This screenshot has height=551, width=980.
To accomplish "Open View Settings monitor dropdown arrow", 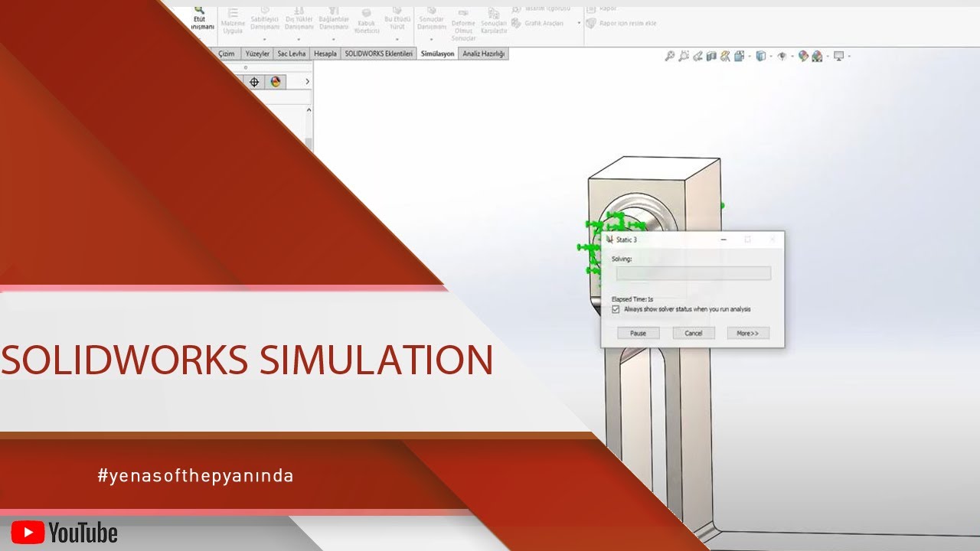I will click(x=848, y=57).
